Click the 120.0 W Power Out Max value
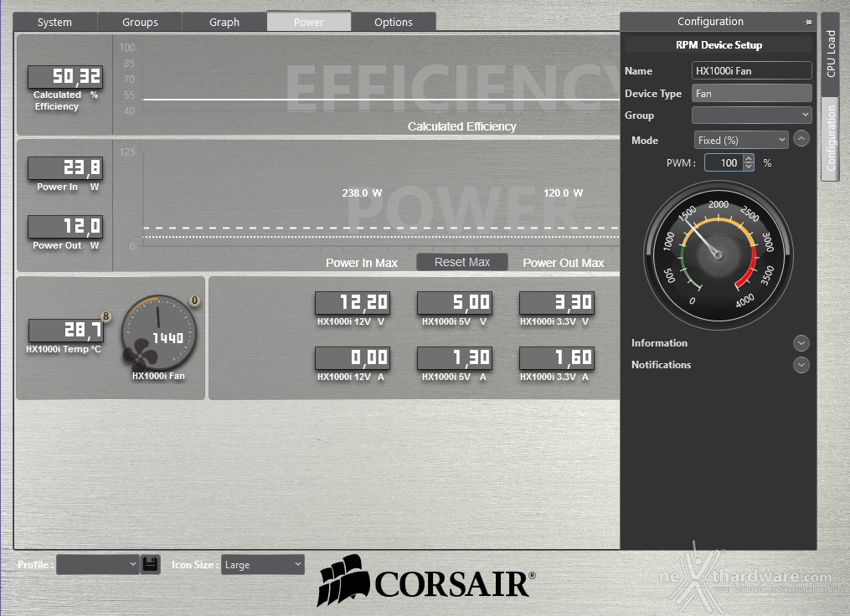 564,192
